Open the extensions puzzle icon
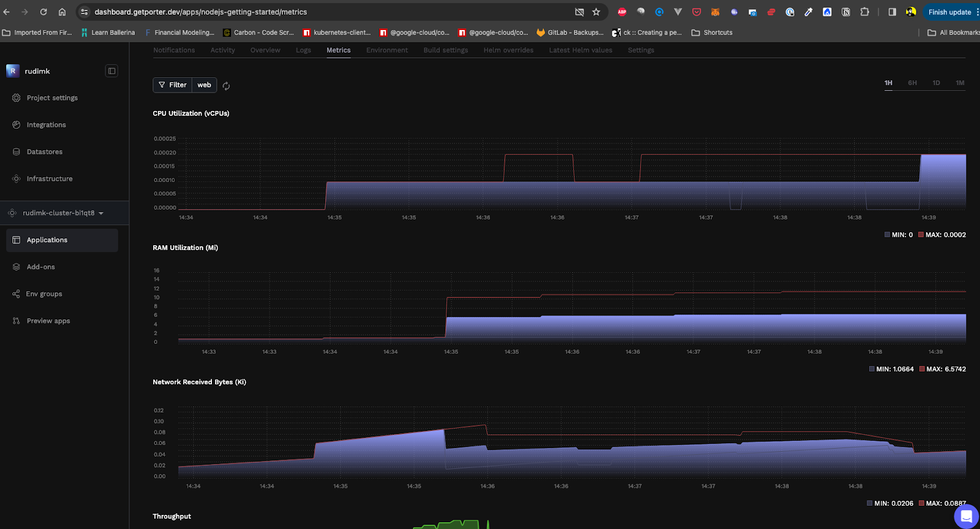This screenshot has height=529, width=980. (x=864, y=12)
